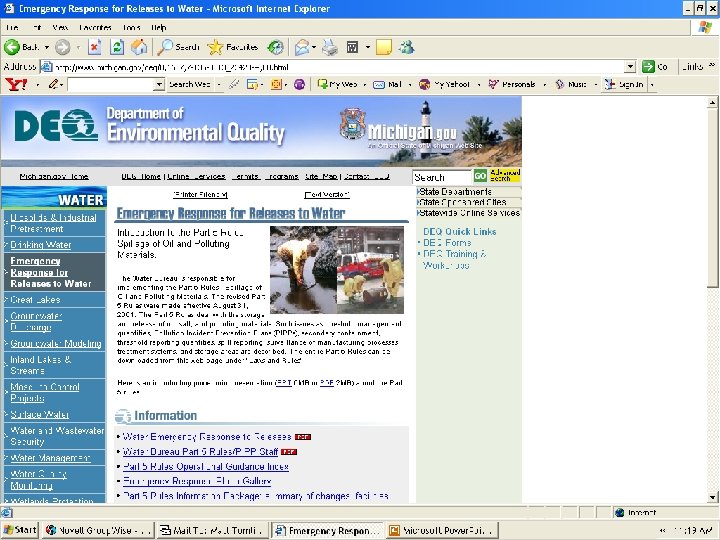Viewport: 720px width, 540px height.
Task: Open the Help menu
Action: tap(158, 28)
